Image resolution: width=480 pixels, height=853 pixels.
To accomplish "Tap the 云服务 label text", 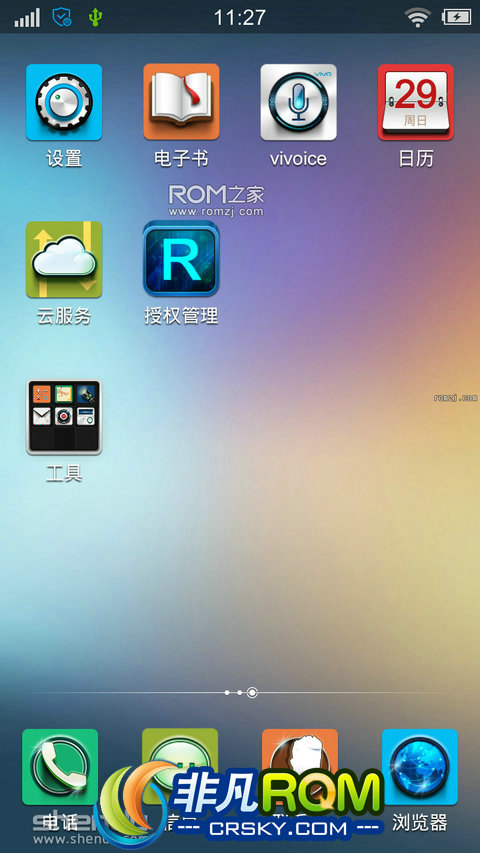I will [64, 316].
